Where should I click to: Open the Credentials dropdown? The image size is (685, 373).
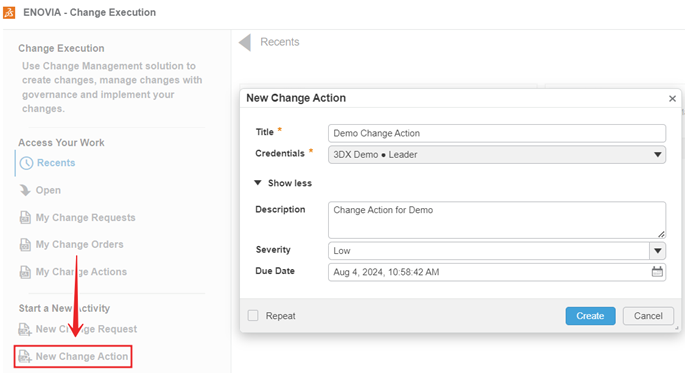(497, 155)
